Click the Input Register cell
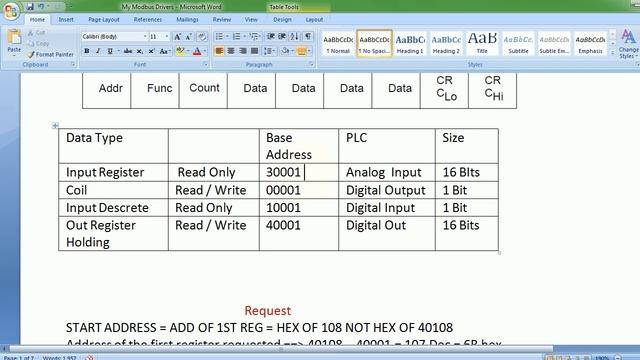Viewport: 640px width, 360px height. point(113,172)
